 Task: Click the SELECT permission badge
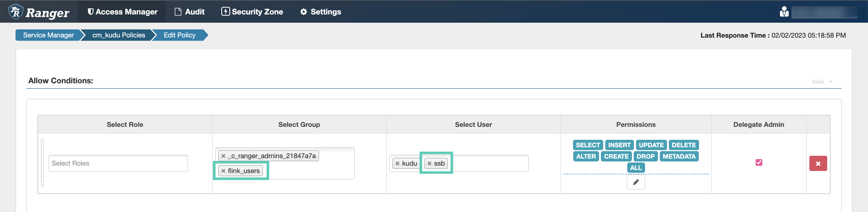pyautogui.click(x=587, y=145)
